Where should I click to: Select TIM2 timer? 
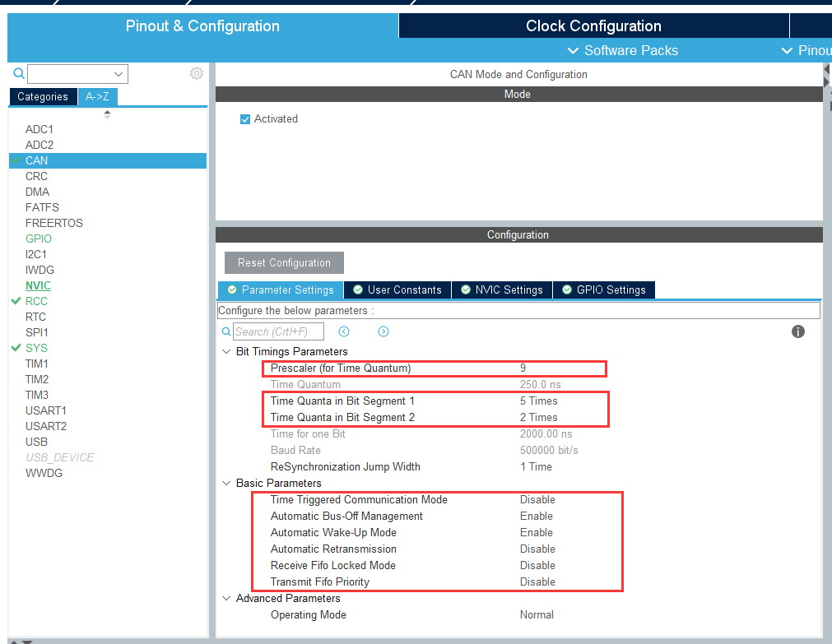pos(36,379)
